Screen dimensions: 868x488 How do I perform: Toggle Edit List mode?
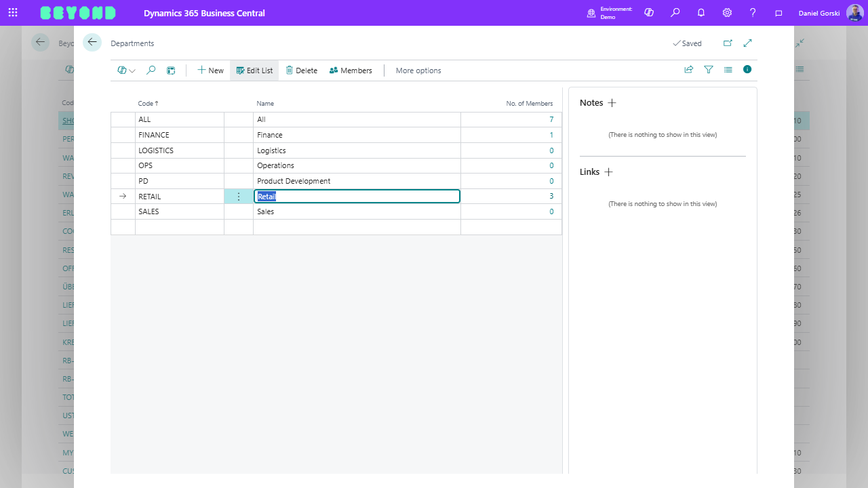pyautogui.click(x=254, y=70)
